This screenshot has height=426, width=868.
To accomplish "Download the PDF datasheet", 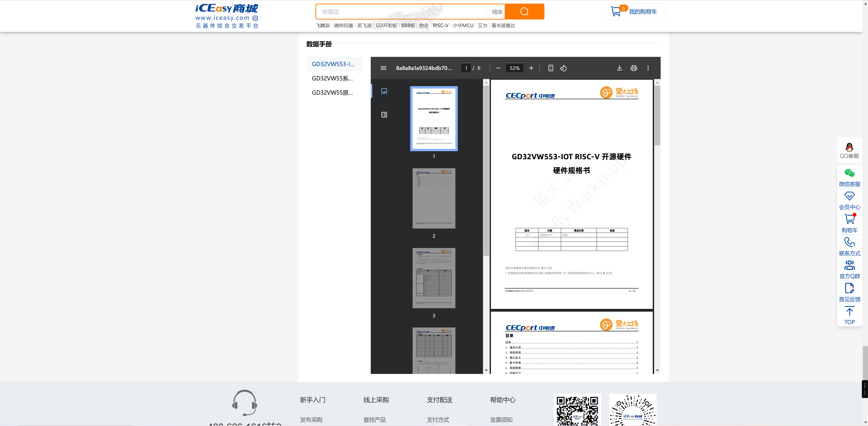I will (x=619, y=68).
